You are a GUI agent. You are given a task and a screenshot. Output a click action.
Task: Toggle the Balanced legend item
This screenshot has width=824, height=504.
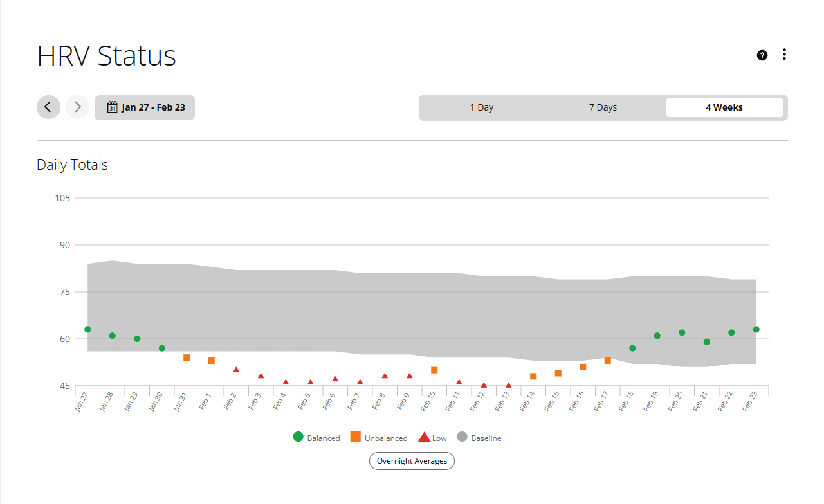click(x=316, y=438)
